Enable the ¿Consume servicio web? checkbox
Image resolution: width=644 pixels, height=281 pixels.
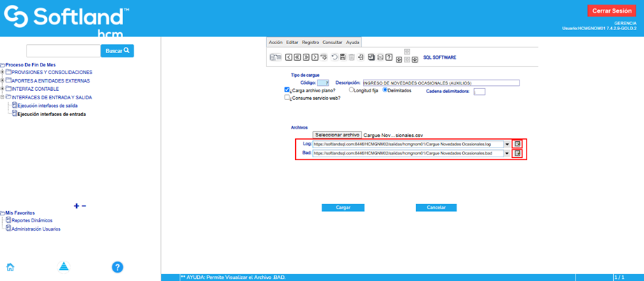click(x=287, y=99)
